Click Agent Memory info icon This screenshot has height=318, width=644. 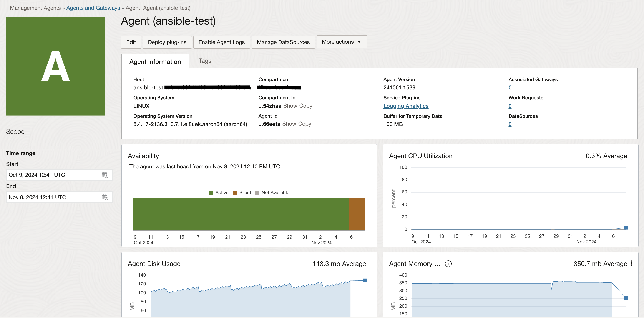pos(448,264)
